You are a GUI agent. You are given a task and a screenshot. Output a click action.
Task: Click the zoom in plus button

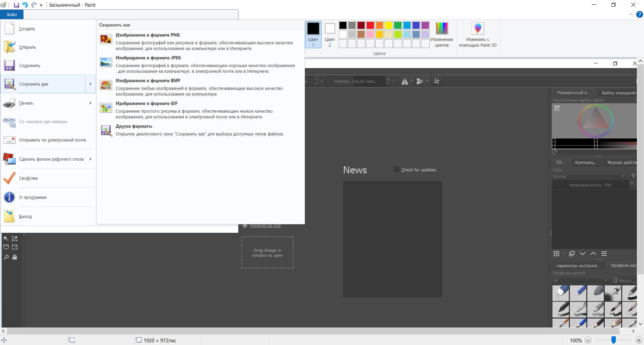pyautogui.click(x=639, y=340)
